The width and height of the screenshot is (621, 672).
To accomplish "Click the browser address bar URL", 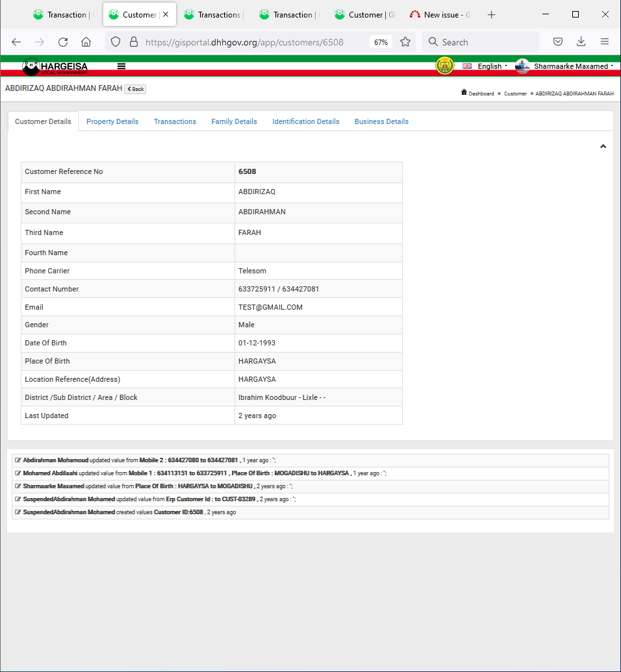I will (244, 42).
